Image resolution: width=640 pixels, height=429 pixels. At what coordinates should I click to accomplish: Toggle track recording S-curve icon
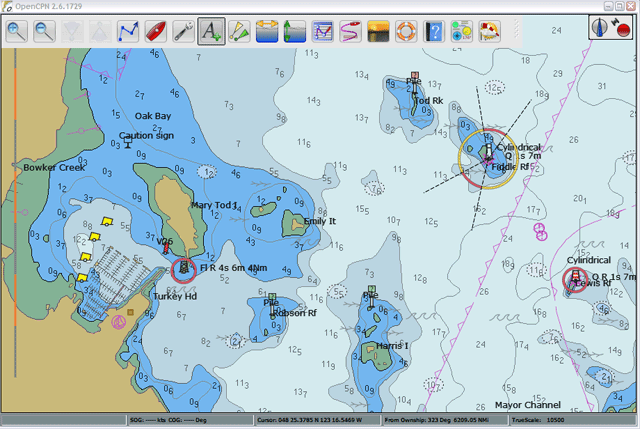[350, 31]
